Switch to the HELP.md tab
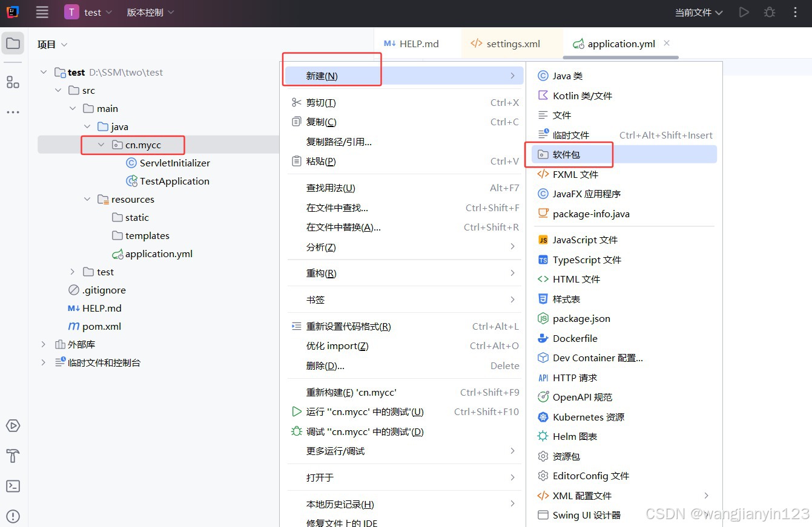 412,44
